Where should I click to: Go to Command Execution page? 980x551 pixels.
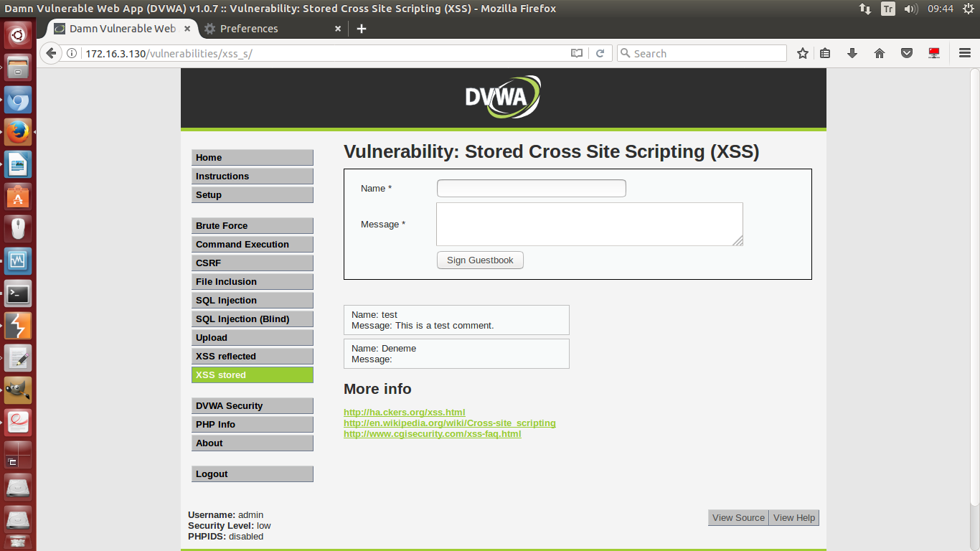click(x=253, y=245)
